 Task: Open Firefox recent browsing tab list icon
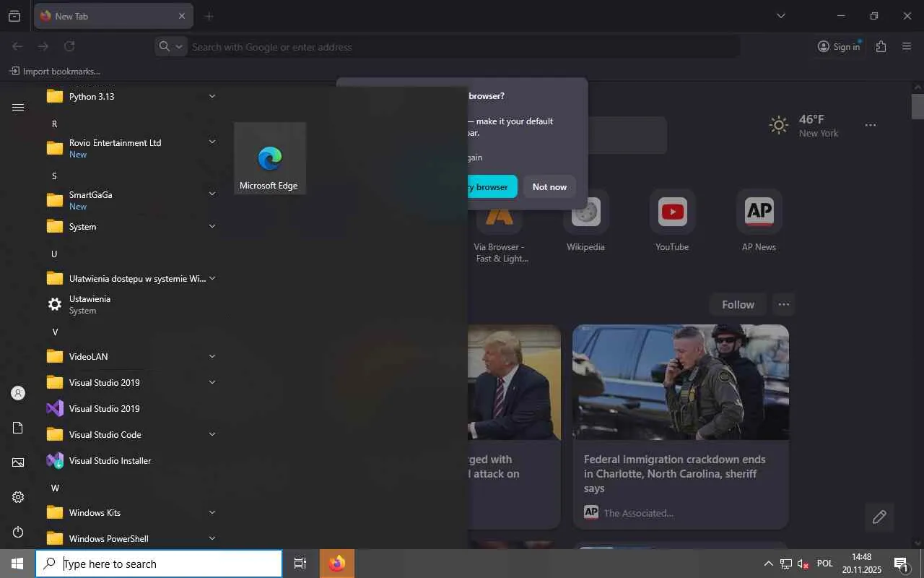click(x=14, y=16)
